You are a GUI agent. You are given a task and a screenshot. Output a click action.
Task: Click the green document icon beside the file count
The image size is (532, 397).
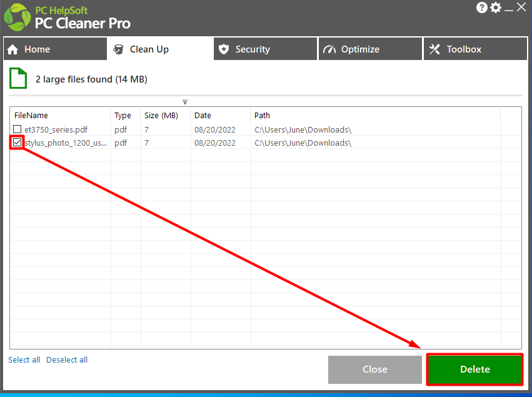point(17,78)
